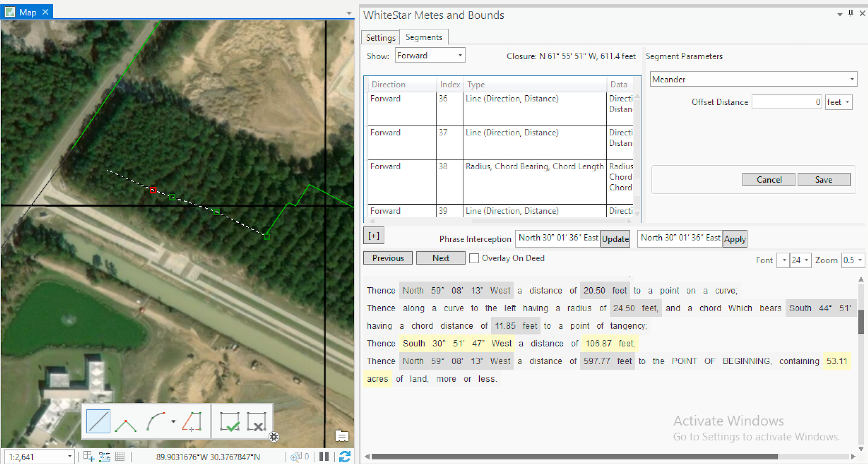Cancel the sketch with the X icon
868x464 pixels.
point(257,421)
